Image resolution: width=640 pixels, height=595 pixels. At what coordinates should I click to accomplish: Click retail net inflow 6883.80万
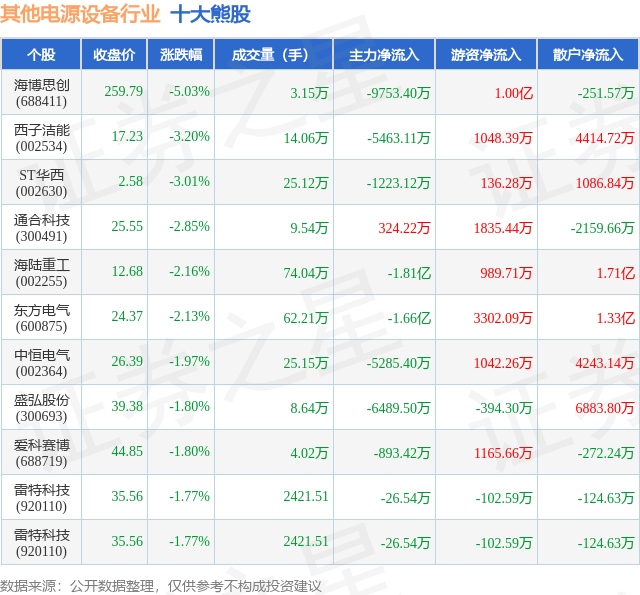click(605, 408)
